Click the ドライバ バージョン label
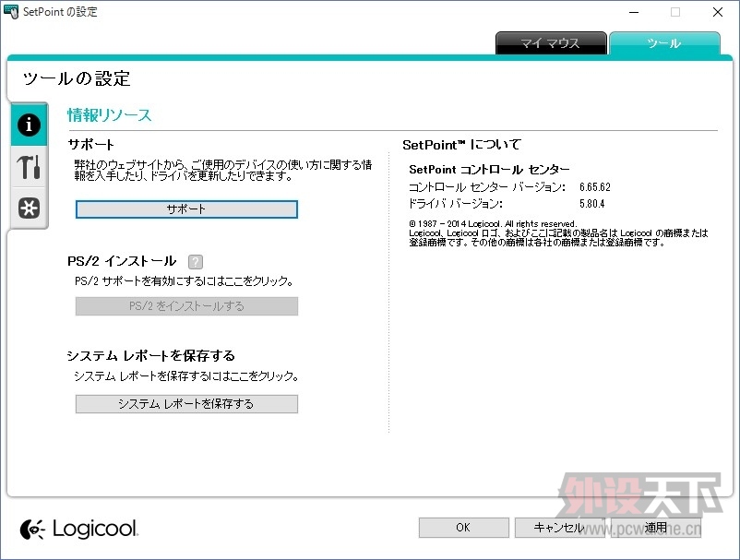Image resolution: width=740 pixels, height=560 pixels. pos(456,204)
